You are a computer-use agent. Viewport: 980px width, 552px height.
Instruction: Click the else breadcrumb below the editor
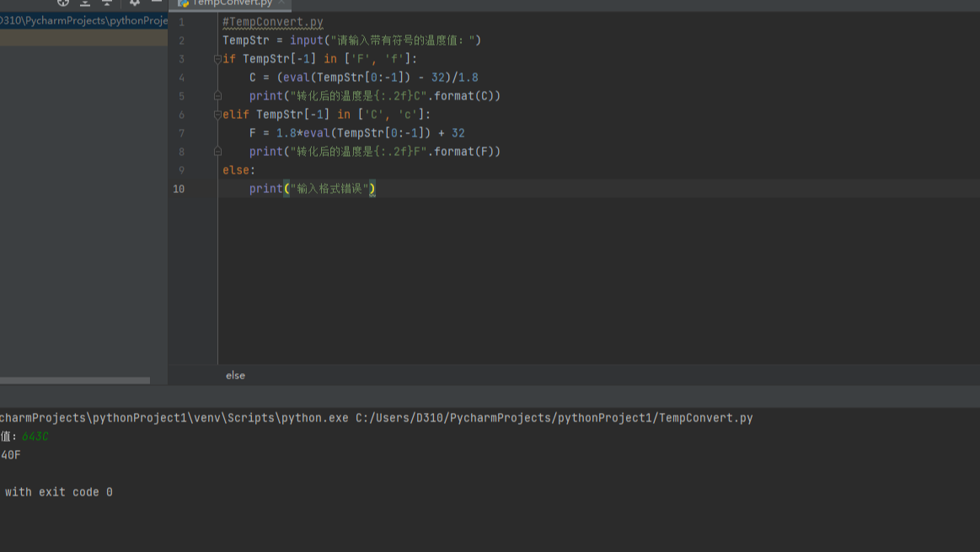coord(235,375)
